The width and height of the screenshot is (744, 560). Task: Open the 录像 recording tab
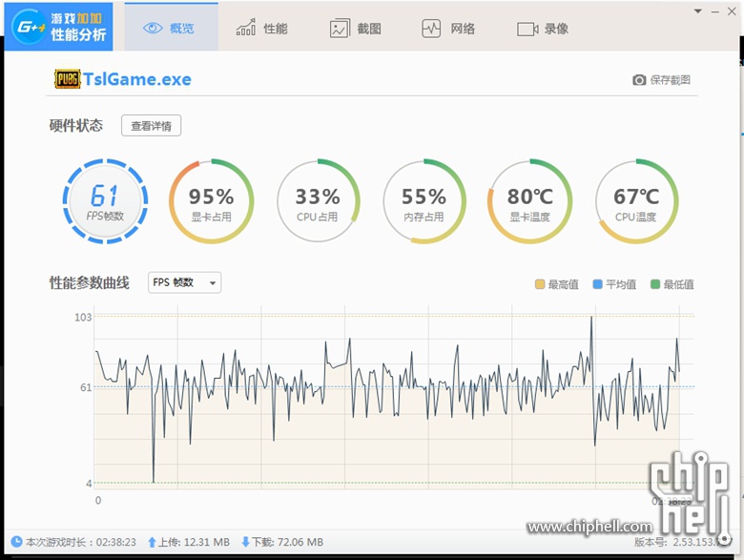[x=543, y=29]
